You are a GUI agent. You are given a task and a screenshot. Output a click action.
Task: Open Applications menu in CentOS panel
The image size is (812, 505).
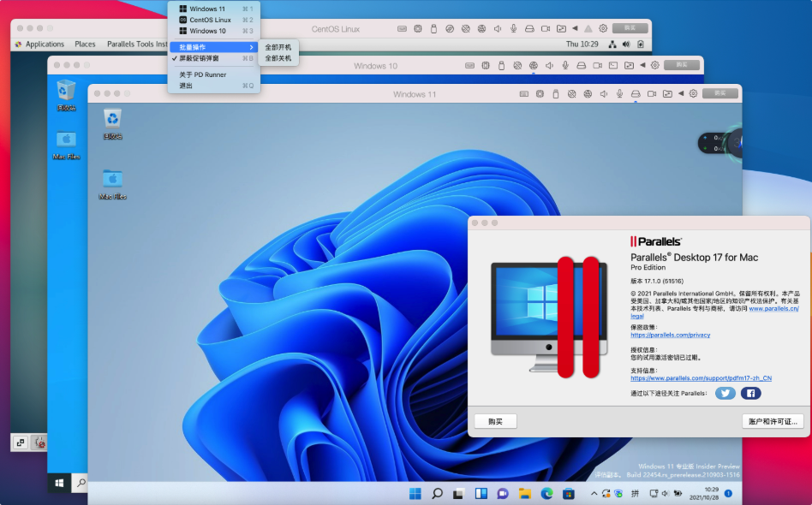40,45
